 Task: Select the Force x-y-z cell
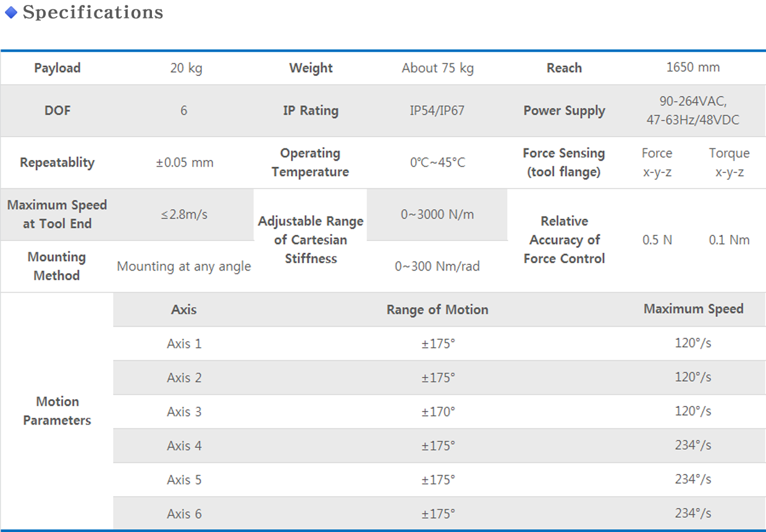tap(657, 163)
